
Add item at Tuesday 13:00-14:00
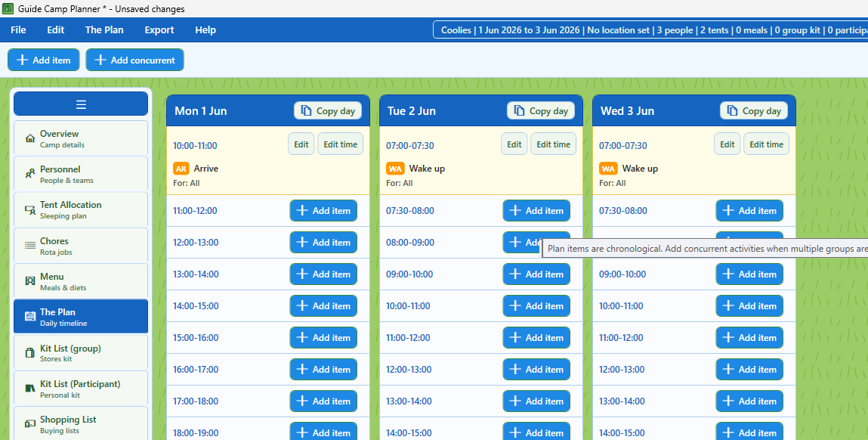(x=536, y=401)
